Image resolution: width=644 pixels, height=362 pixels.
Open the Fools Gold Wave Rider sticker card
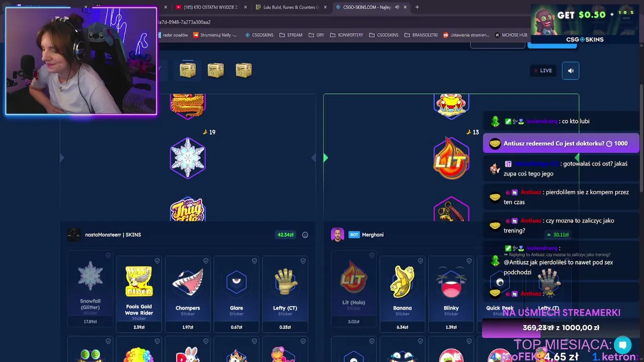139,294
